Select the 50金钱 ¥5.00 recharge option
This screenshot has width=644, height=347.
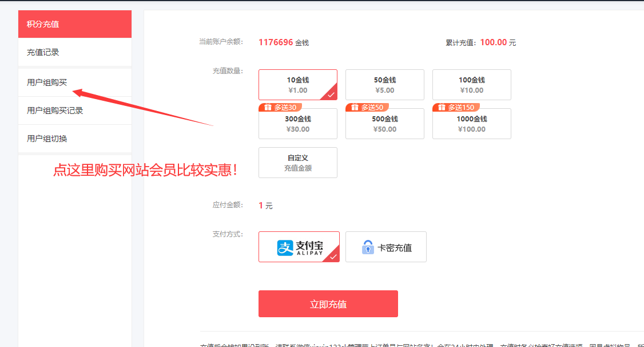pos(385,85)
